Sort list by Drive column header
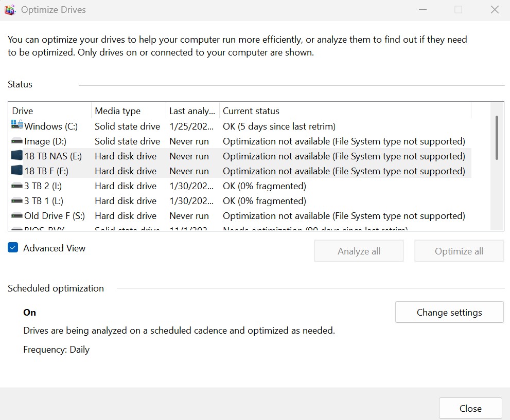 (49, 111)
